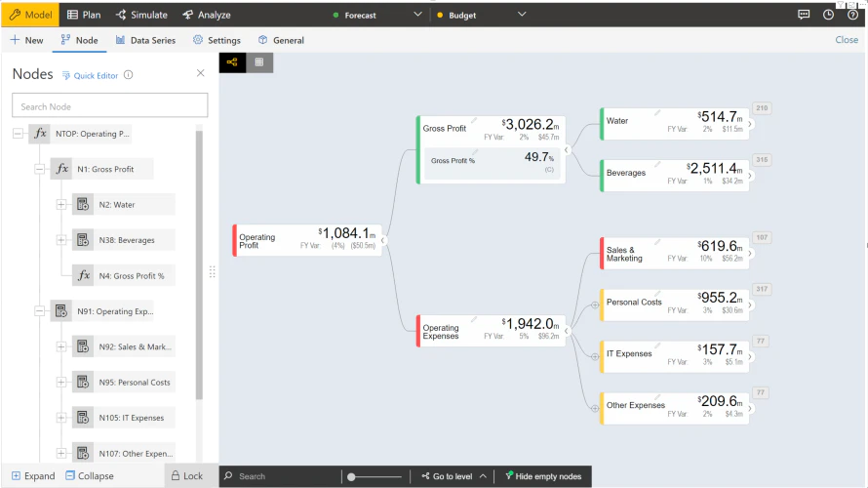Open the history clock icon
Image resolution: width=868 pixels, height=488 pixels.
pyautogui.click(x=828, y=15)
